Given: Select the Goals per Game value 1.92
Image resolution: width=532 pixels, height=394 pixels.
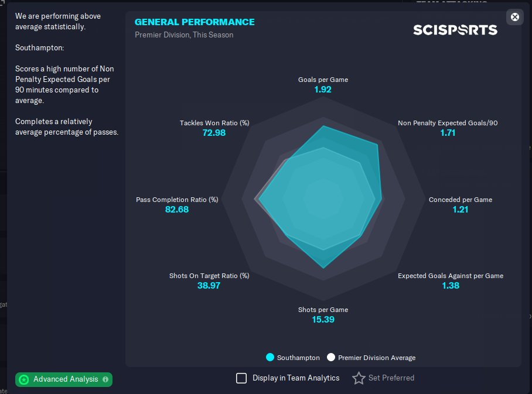Looking at the screenshot, I should (x=323, y=90).
